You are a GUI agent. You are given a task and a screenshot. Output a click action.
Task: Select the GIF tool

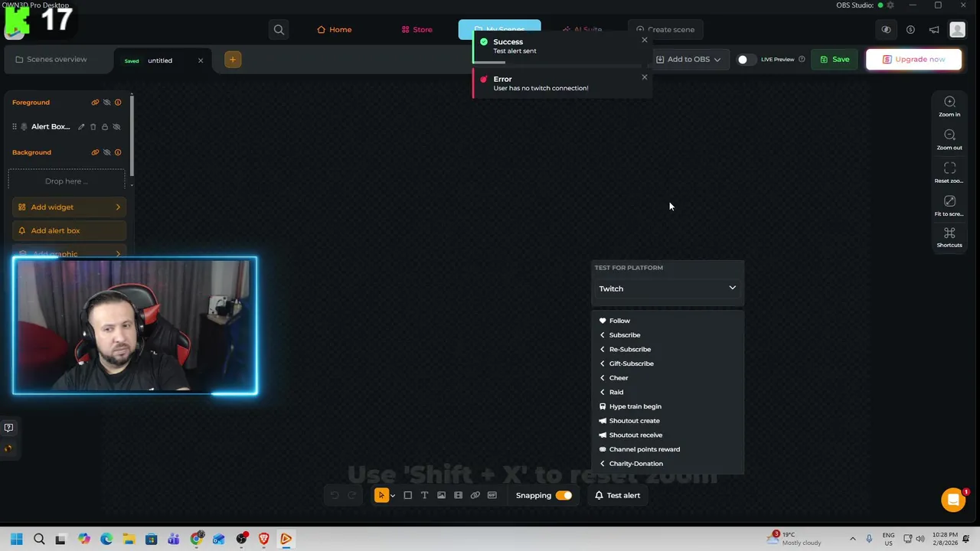[492, 495]
